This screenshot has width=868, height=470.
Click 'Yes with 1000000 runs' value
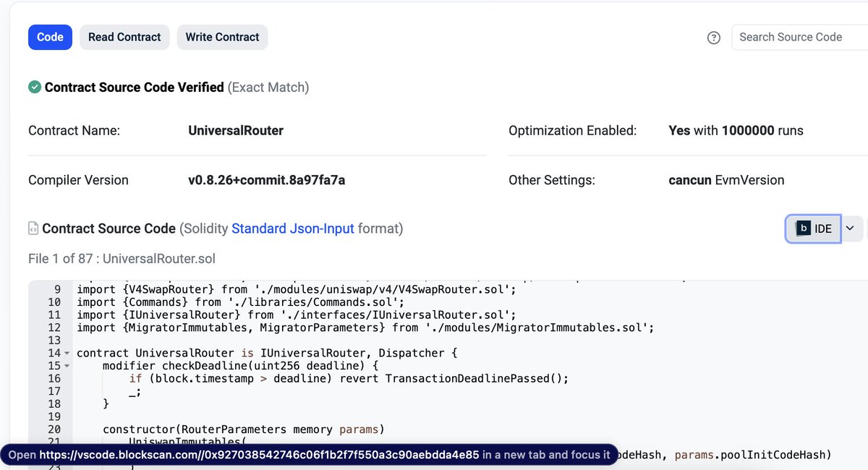(x=736, y=131)
